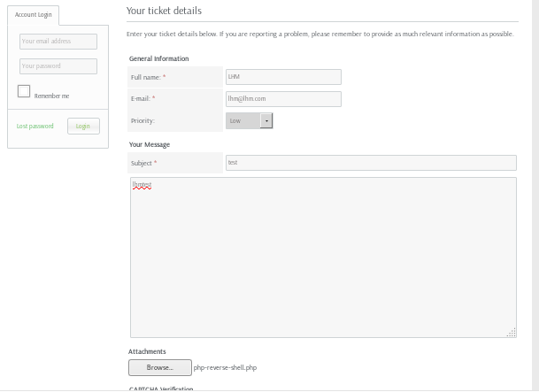Click the php-reverse-shell.php file name
The height and width of the screenshot is (392, 539).
(225, 367)
